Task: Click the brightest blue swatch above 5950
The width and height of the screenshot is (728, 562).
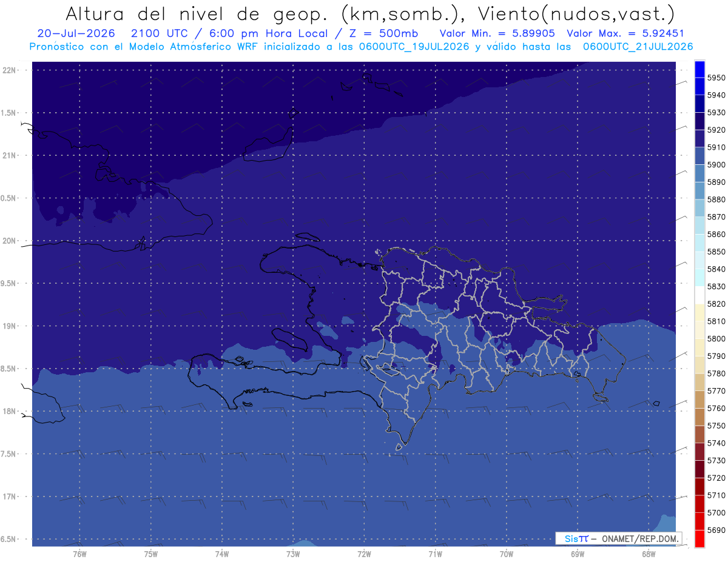Action: (x=699, y=69)
